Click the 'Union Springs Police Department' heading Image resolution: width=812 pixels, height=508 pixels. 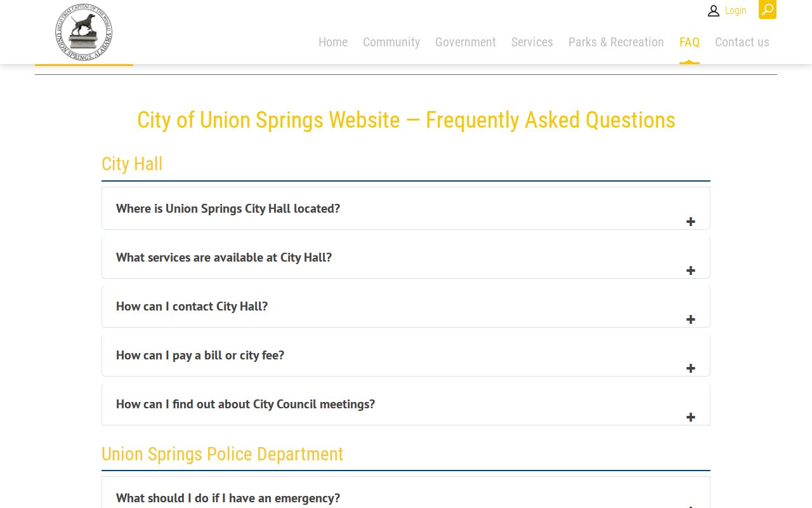[222, 454]
